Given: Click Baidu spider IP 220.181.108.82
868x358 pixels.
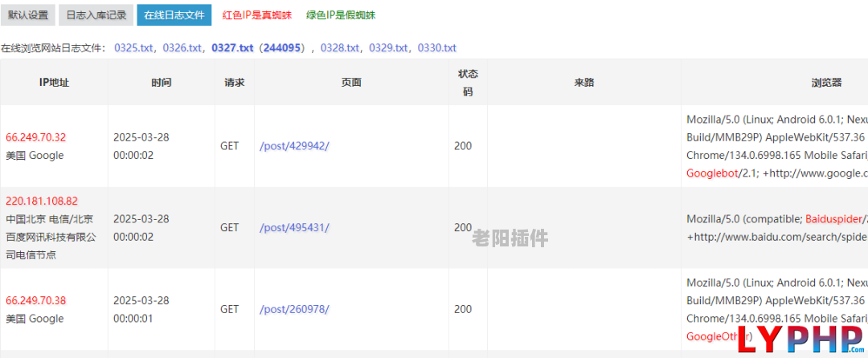Looking at the screenshot, I should 42,200.
